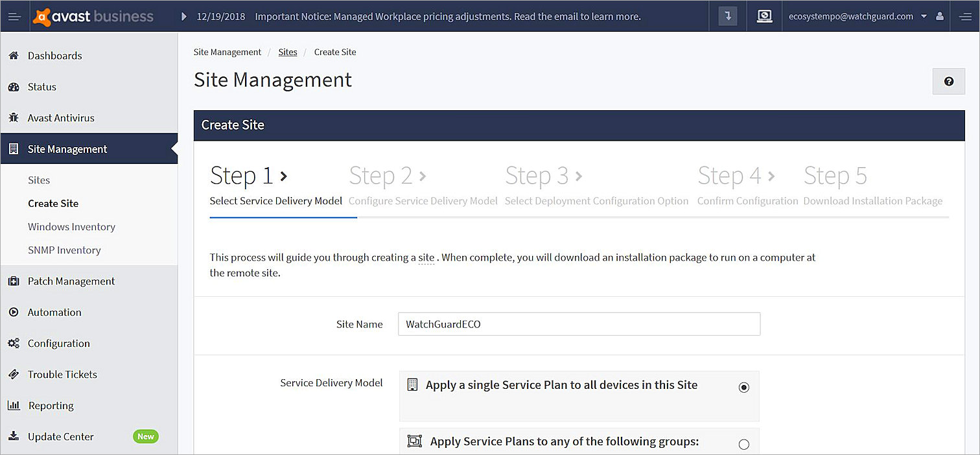Viewport: 980px width, 455px height.
Task: Click the Avast Antivirus bug icon
Action: [14, 118]
